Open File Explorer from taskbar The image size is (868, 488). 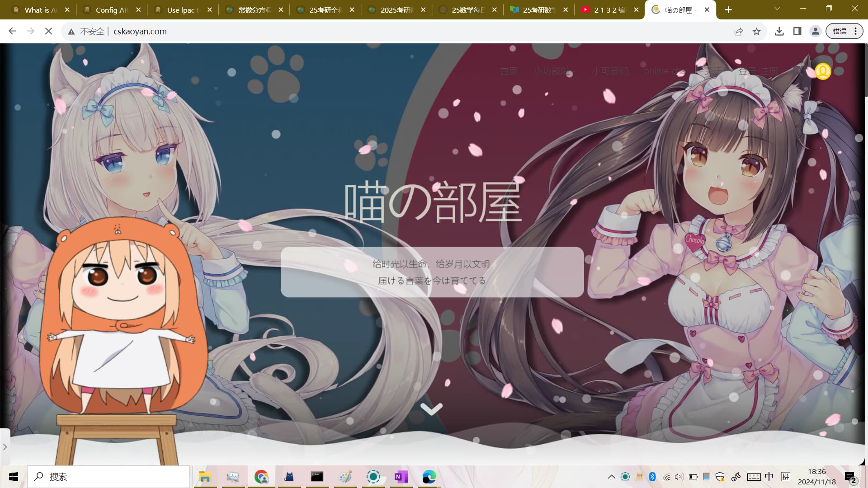pyautogui.click(x=205, y=477)
